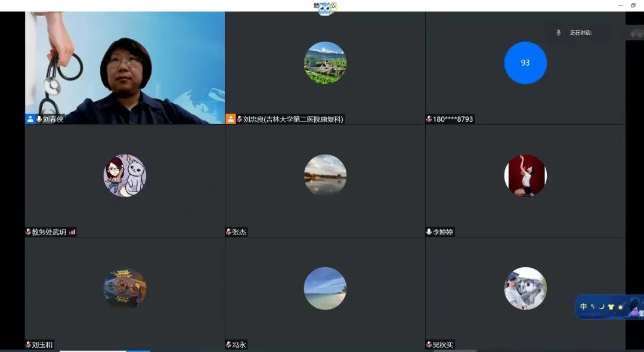Open the input method skin shirt icon
644x352 pixels.
pyautogui.click(x=611, y=306)
